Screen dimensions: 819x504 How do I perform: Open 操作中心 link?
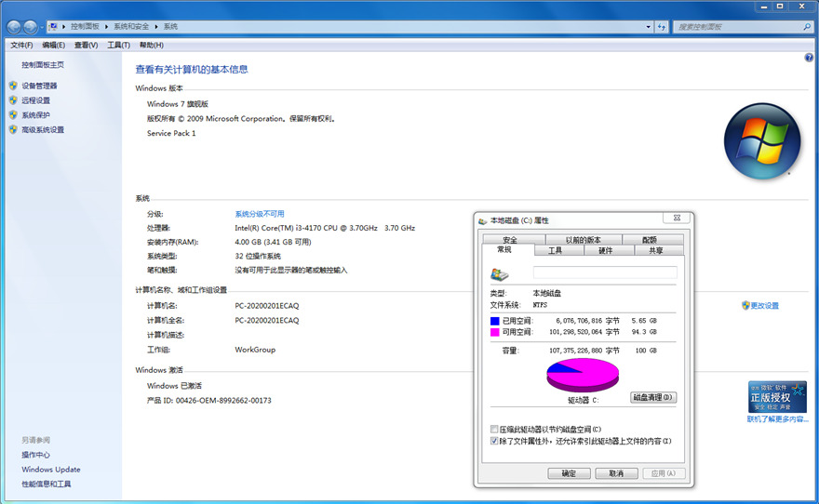pyautogui.click(x=36, y=455)
